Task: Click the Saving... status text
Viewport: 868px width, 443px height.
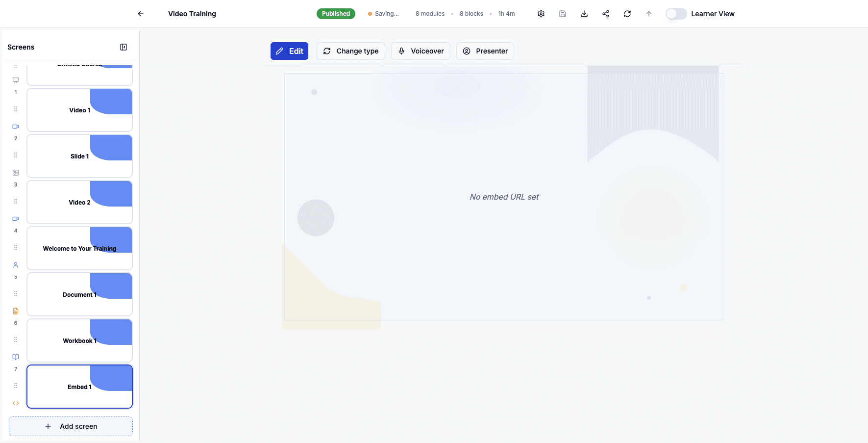Action: click(x=387, y=14)
